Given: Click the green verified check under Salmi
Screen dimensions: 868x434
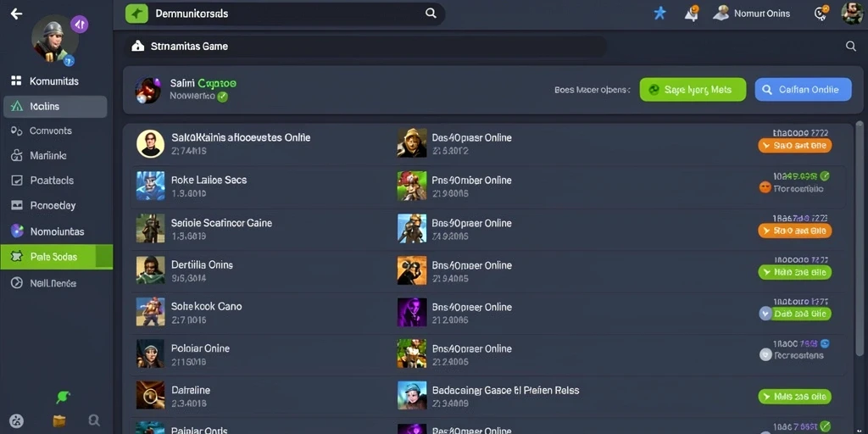Looking at the screenshot, I should [x=223, y=97].
